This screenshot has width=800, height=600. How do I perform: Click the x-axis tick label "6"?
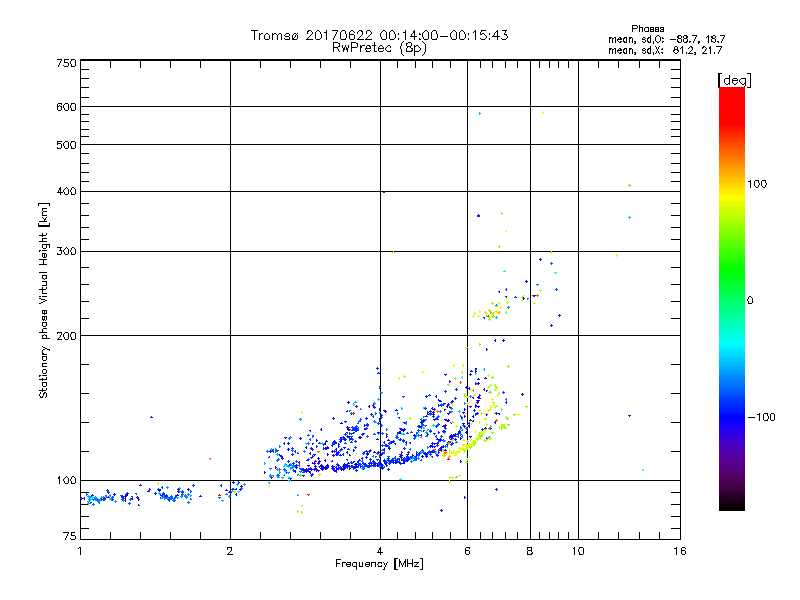click(467, 551)
